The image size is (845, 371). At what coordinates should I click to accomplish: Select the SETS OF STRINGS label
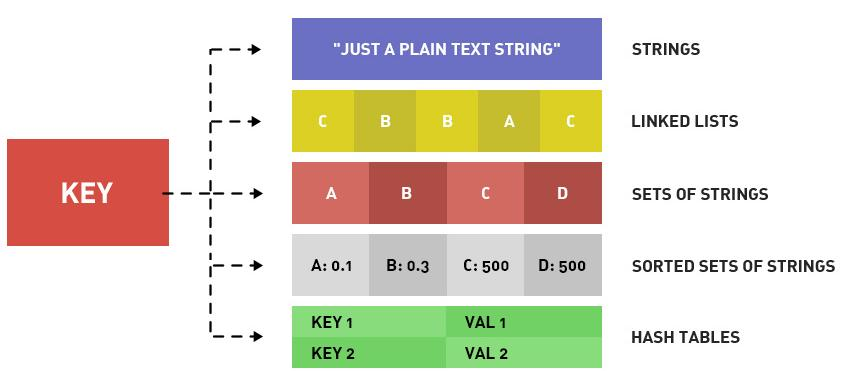699,194
